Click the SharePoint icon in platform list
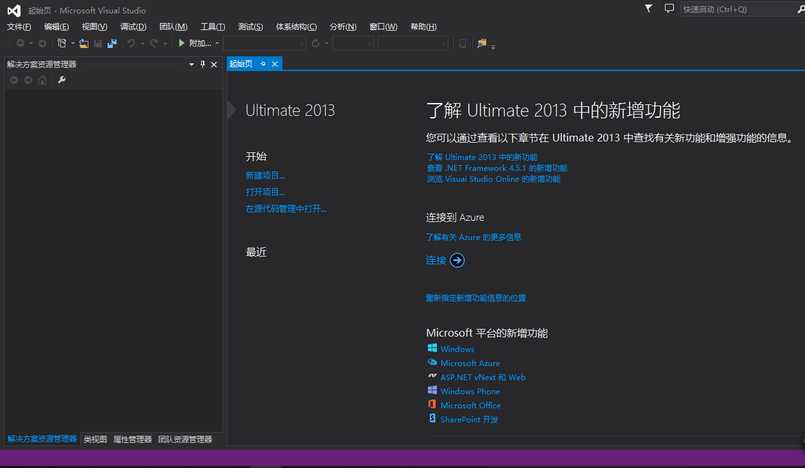This screenshot has height=468, width=805. pos(432,418)
